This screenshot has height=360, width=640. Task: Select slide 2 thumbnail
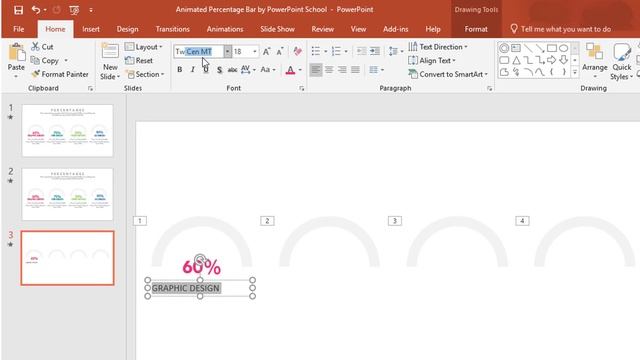pyautogui.click(x=67, y=194)
